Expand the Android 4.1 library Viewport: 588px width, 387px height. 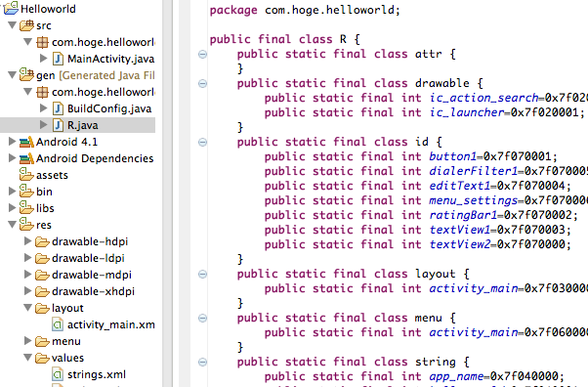coord(12,141)
